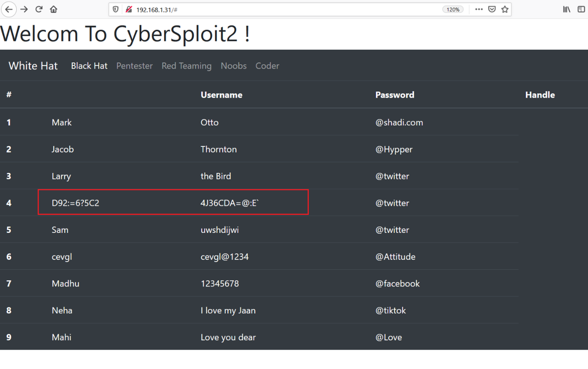Reload the page with refresh icon
This screenshot has height=369, width=588.
tap(39, 9)
